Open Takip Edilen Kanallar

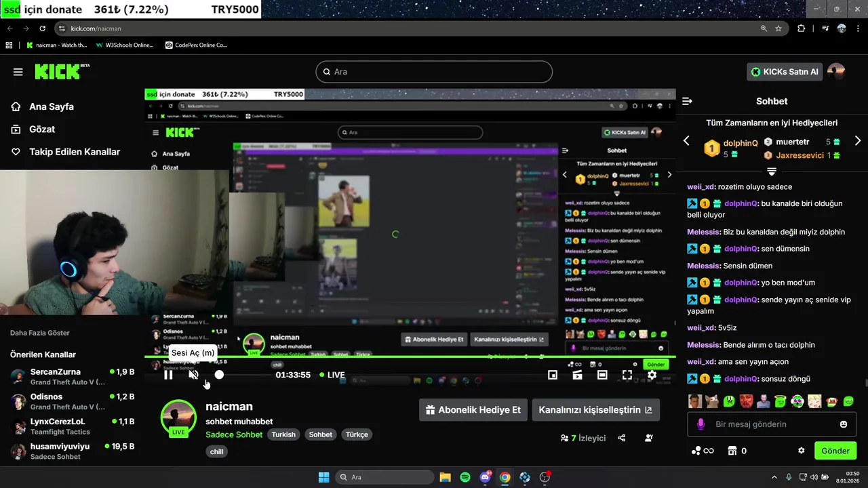[66, 152]
